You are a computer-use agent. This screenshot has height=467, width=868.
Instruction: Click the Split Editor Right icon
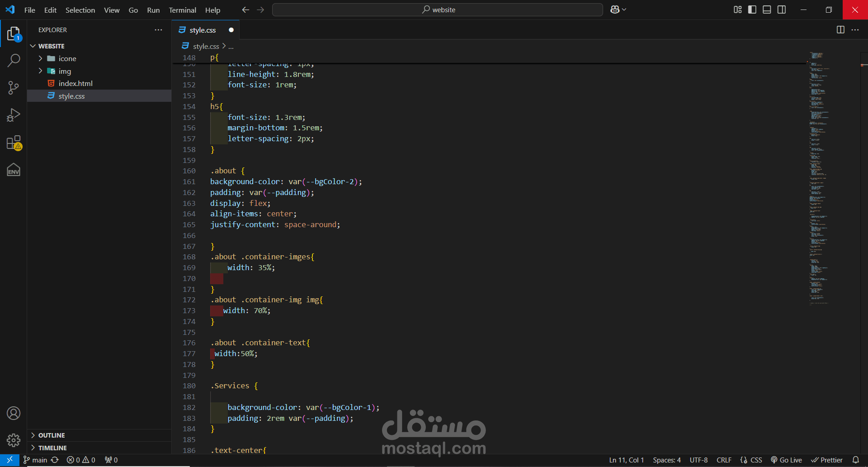tap(840, 30)
